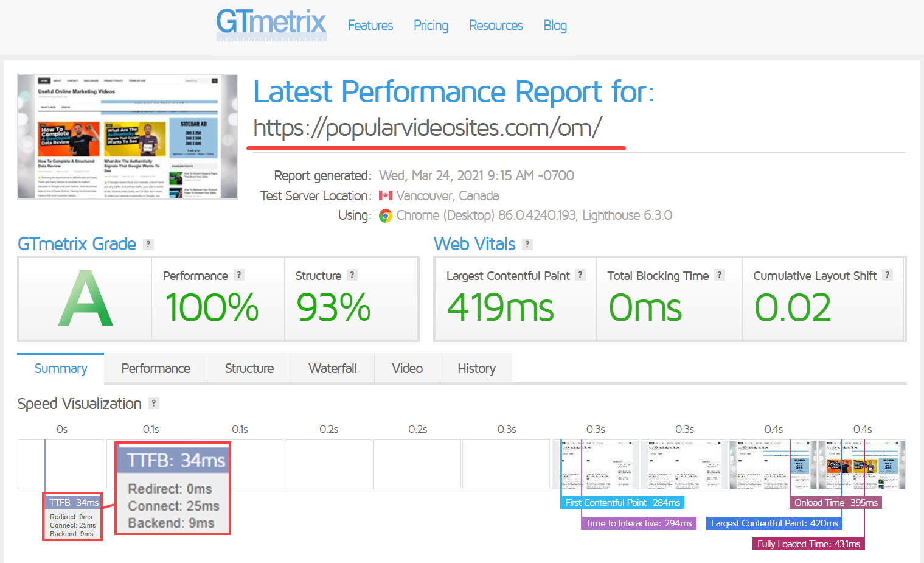Click the GTmetrix logo
Viewport: 924px width, 563px height.
tap(271, 25)
